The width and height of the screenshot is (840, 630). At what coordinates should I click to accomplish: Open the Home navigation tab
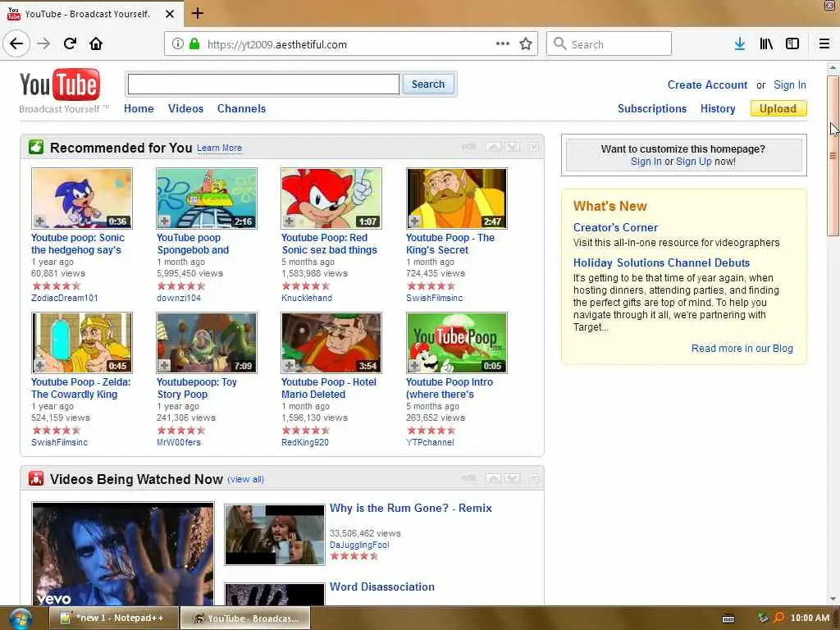point(139,109)
